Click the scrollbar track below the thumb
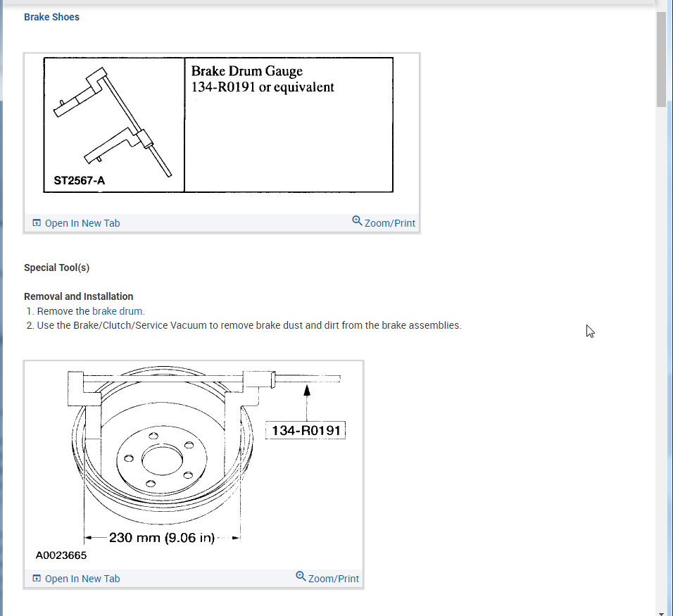The width and height of the screenshot is (673, 616). (x=661, y=356)
